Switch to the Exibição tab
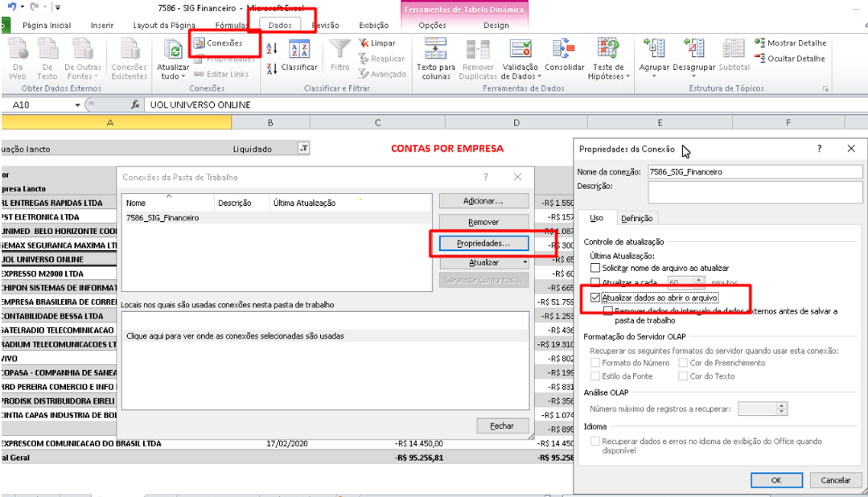This screenshot has width=868, height=497. click(x=373, y=26)
